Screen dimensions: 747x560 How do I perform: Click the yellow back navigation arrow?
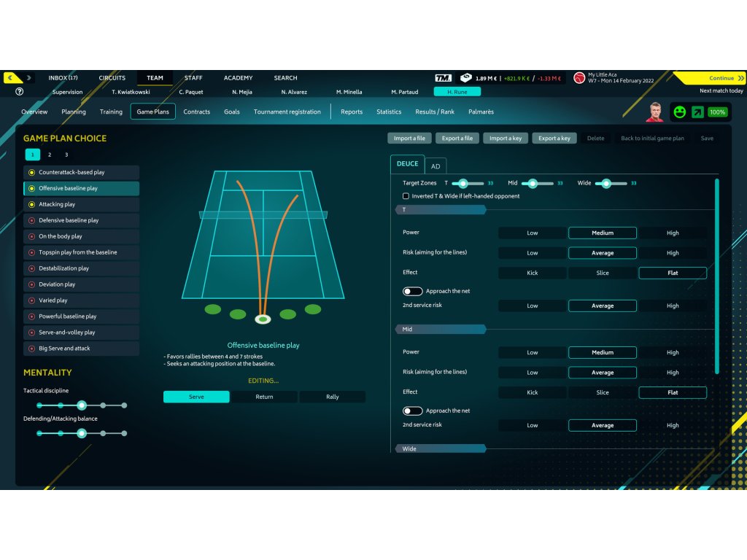tap(11, 78)
